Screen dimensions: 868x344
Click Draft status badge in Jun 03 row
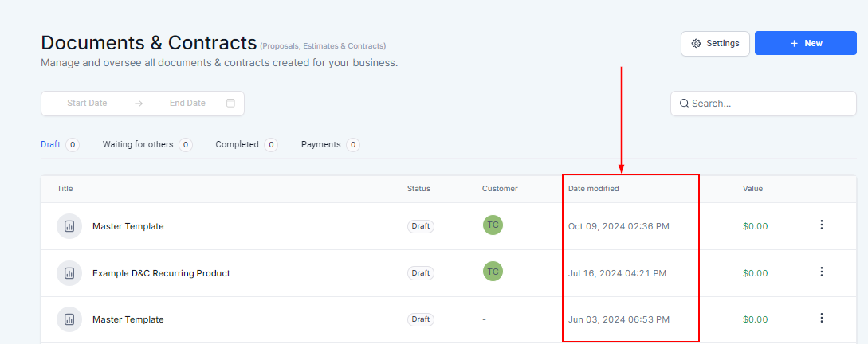point(421,319)
